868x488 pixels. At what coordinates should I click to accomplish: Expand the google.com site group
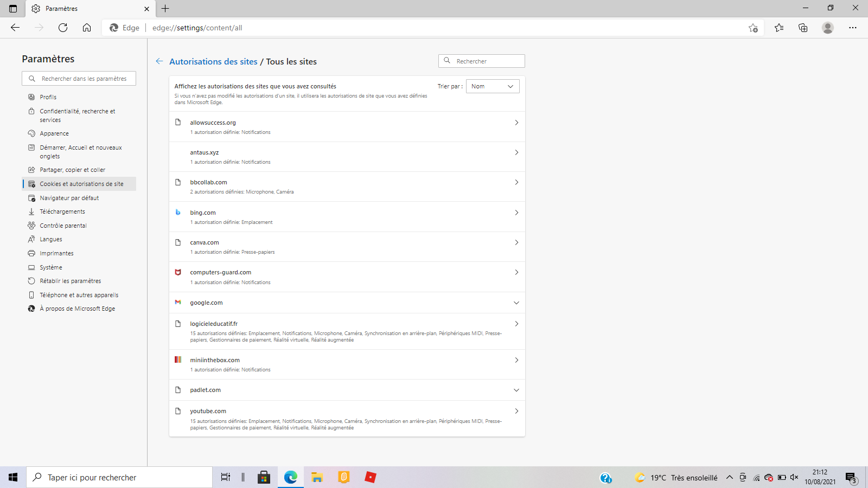coord(516,303)
